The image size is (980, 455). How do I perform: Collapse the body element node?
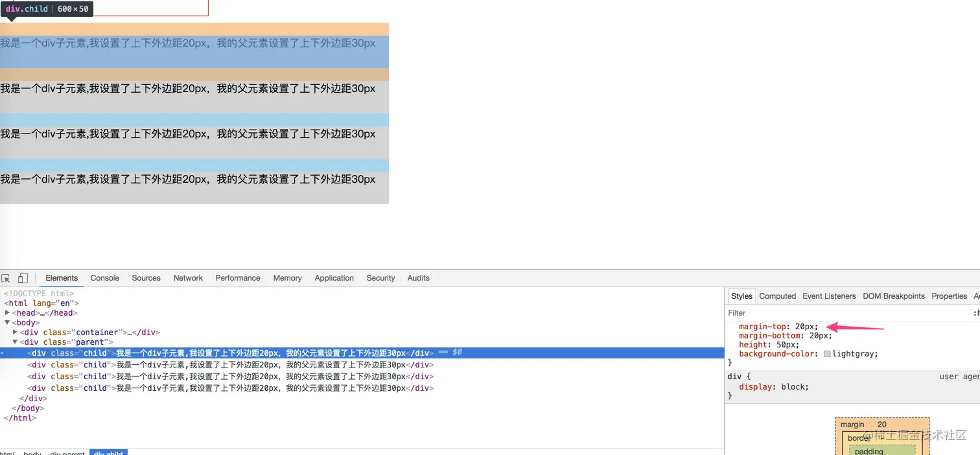pos(7,322)
